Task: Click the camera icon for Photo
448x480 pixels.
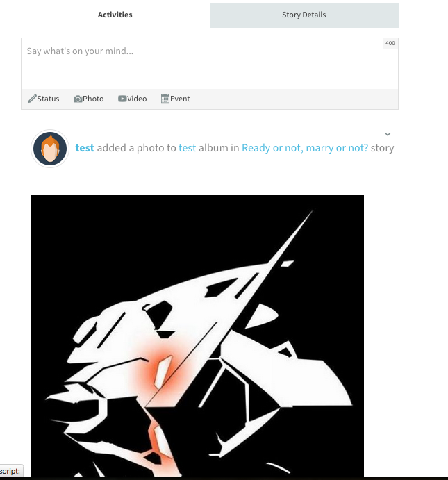Action: [78, 99]
